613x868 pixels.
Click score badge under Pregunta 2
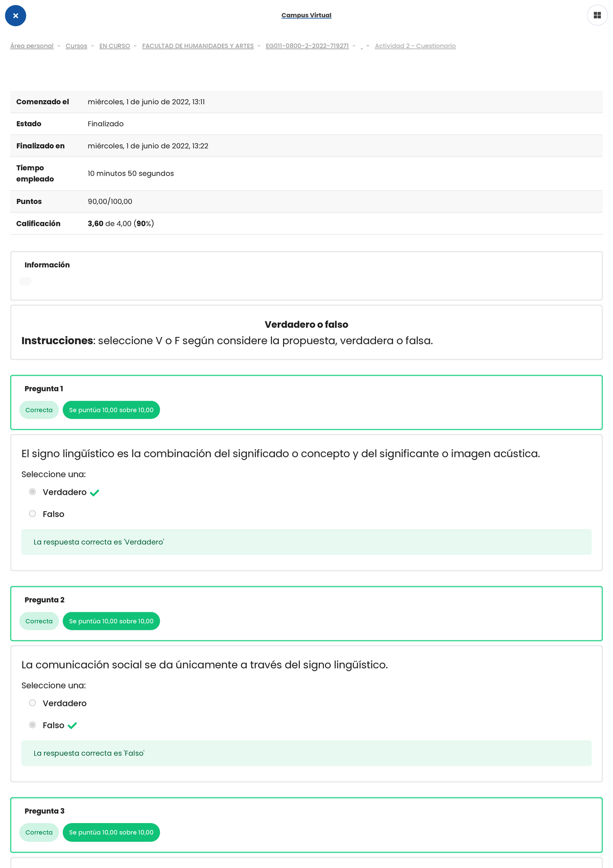tap(111, 621)
